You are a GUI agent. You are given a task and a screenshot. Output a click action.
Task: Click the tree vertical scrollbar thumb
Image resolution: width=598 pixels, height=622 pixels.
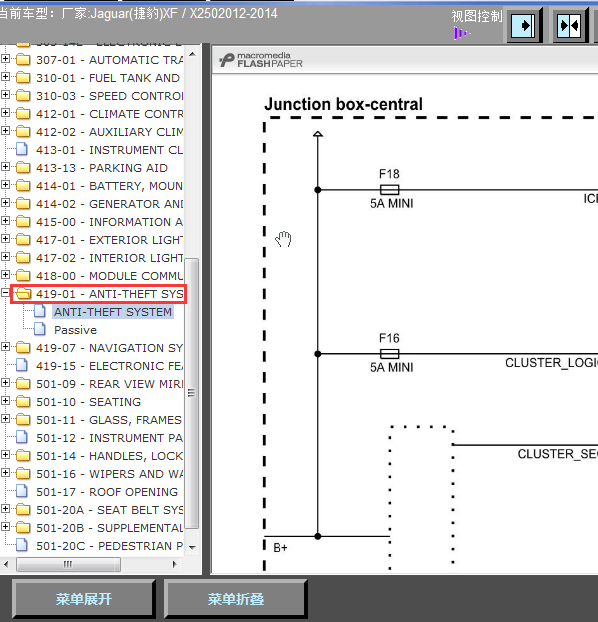[192, 394]
